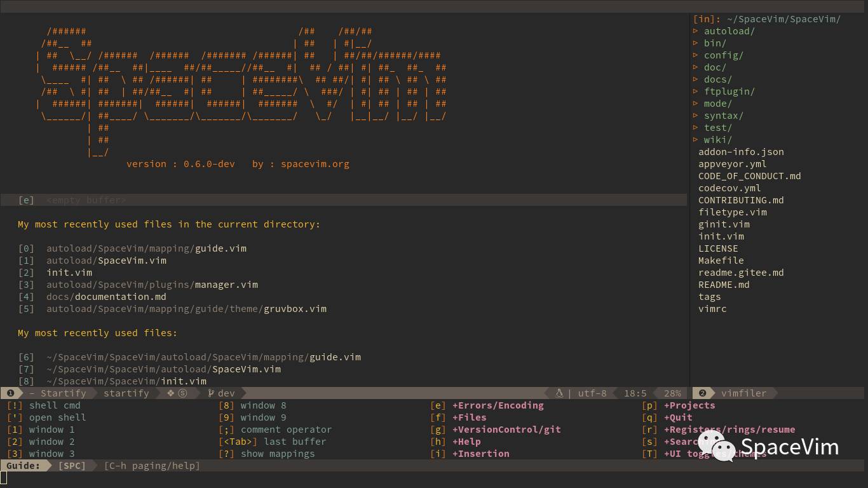The height and width of the screenshot is (488, 868).
Task: Open Startify entry [6] with the full guide.vim path
Action: pos(189,357)
